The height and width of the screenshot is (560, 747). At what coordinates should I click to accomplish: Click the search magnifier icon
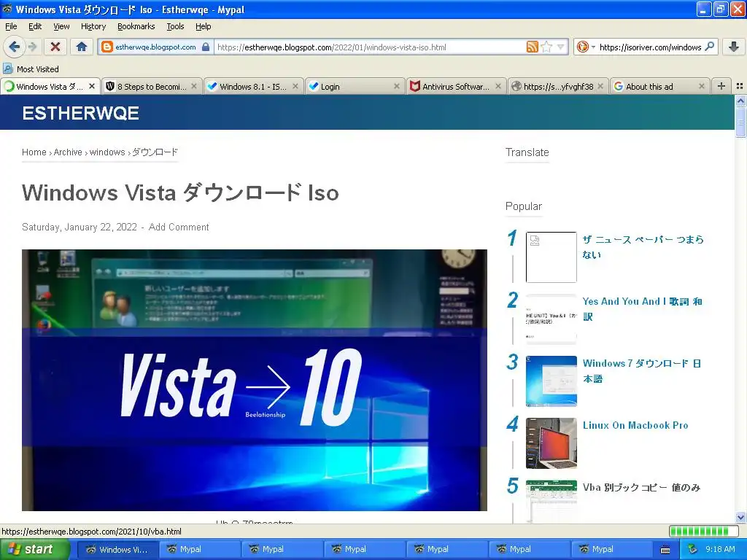[x=709, y=47]
